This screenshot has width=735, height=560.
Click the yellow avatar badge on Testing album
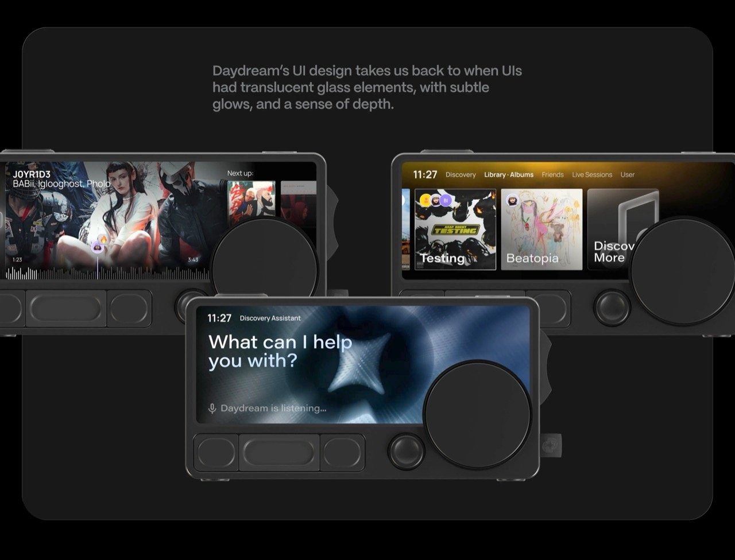click(x=425, y=200)
